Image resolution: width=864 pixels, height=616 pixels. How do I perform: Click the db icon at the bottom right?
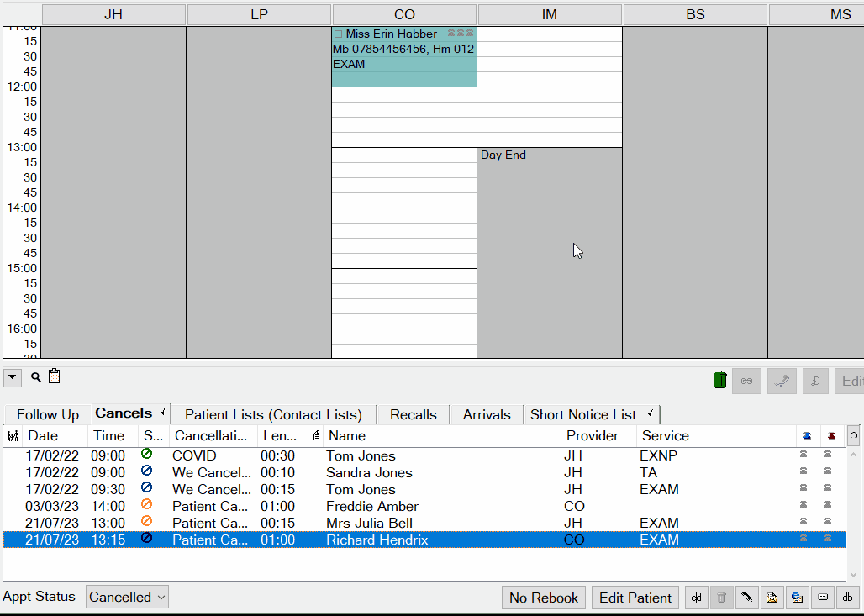tap(847, 597)
